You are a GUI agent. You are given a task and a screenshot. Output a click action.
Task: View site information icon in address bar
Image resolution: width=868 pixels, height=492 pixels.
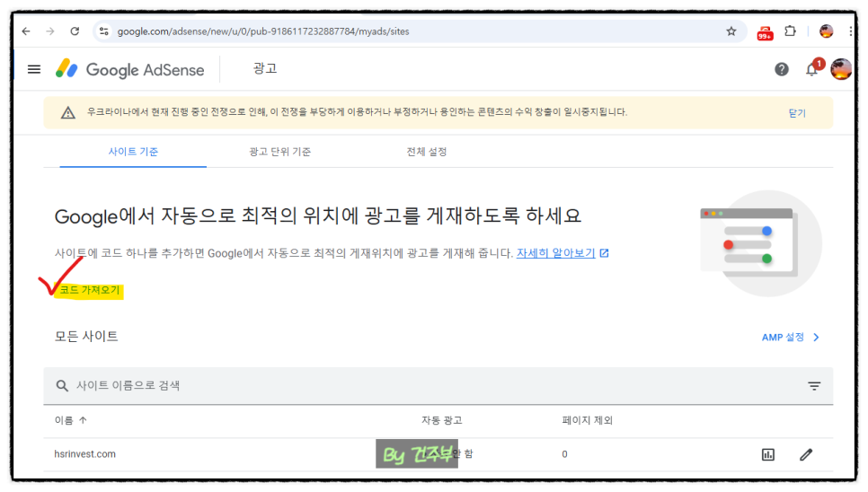pos(103,31)
